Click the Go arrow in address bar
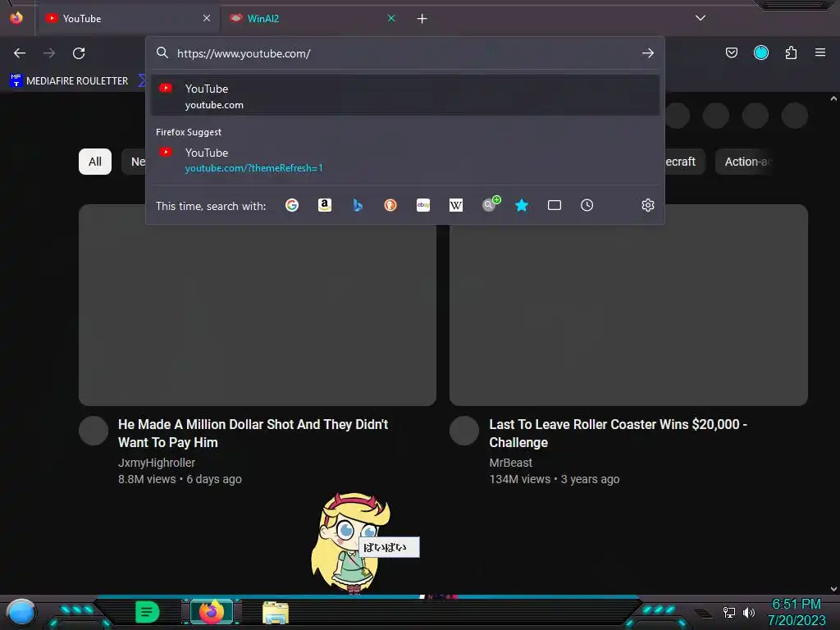This screenshot has height=630, width=840. click(x=648, y=53)
